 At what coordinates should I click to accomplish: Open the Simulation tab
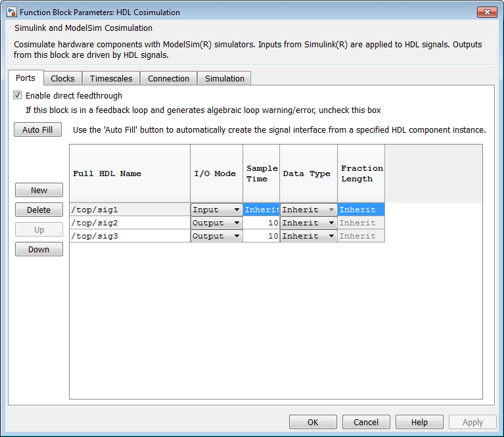point(225,78)
